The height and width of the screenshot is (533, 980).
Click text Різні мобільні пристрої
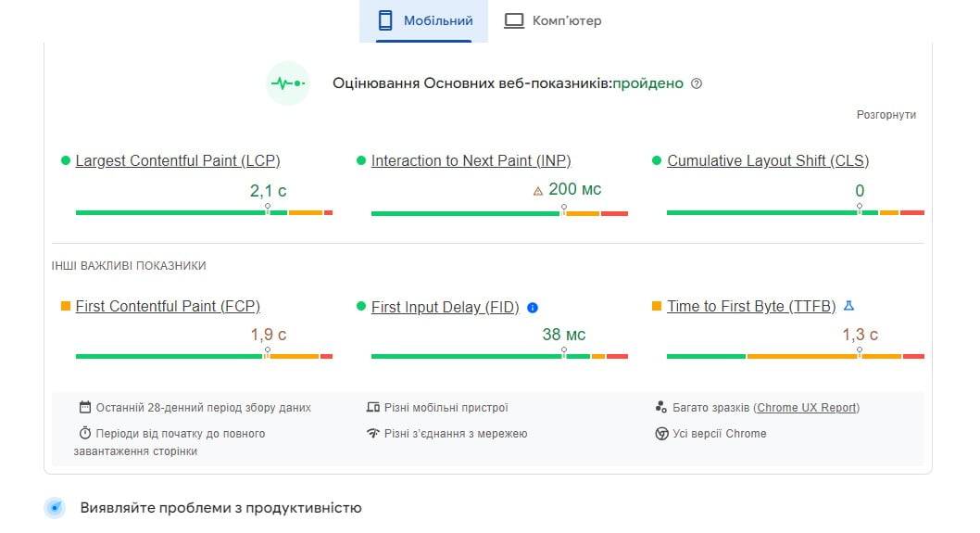tap(446, 407)
